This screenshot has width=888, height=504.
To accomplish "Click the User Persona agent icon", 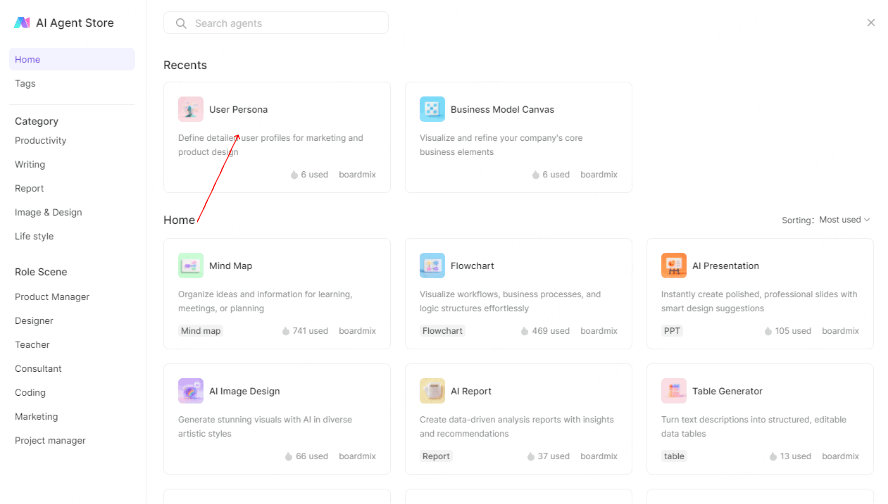I will 190,109.
